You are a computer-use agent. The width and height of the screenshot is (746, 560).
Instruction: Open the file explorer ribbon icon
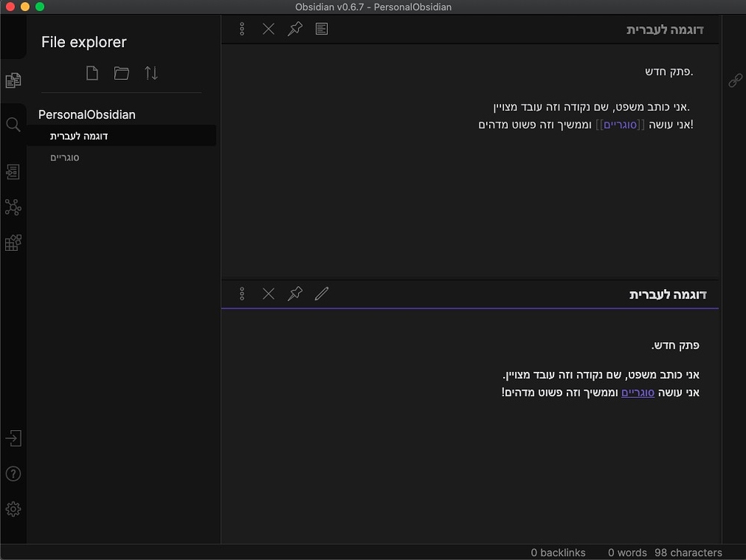[x=13, y=81]
